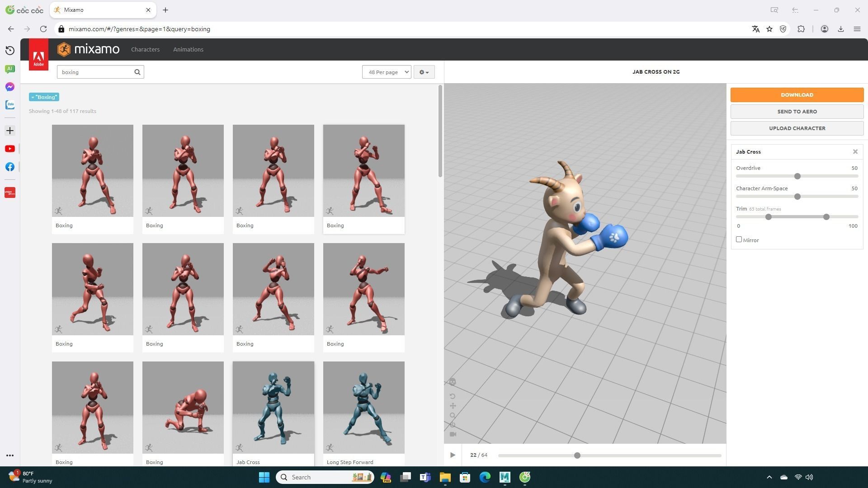Toggle camera follow video icon in viewport

453,435
